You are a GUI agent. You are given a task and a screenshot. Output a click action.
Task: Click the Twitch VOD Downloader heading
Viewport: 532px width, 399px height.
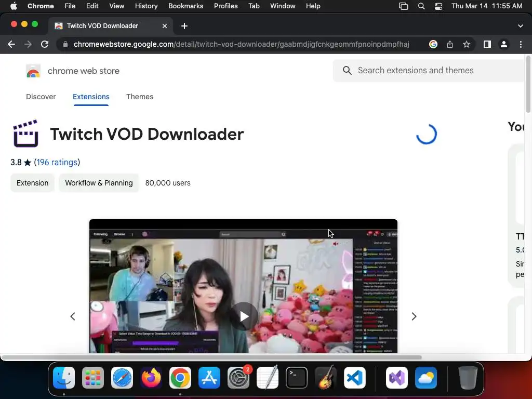click(x=147, y=134)
